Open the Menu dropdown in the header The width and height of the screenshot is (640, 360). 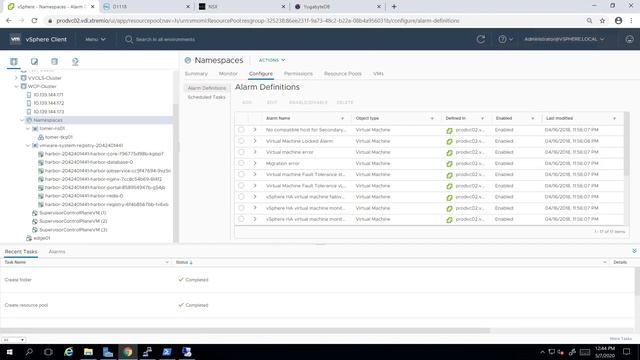click(95, 39)
